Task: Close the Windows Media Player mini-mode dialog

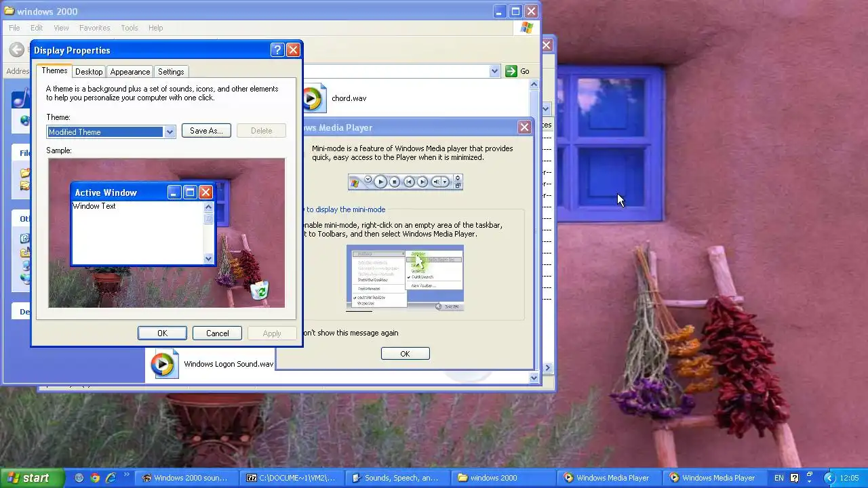Action: [524, 127]
